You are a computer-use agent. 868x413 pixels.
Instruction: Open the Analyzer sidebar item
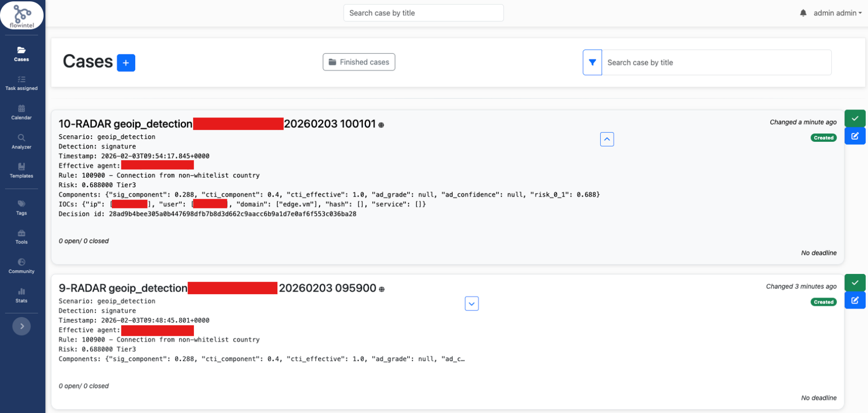pyautogui.click(x=22, y=142)
